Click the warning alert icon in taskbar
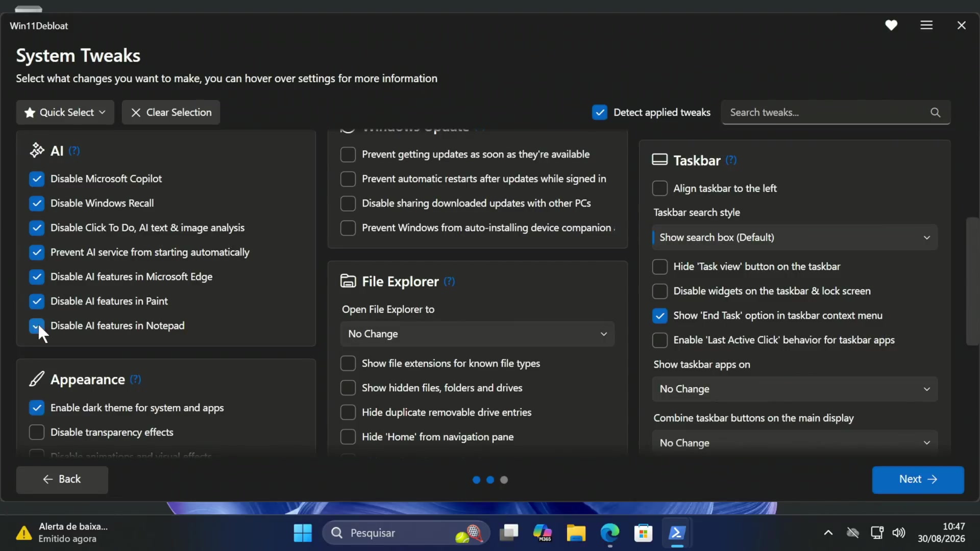The width and height of the screenshot is (980, 551). click(23, 533)
